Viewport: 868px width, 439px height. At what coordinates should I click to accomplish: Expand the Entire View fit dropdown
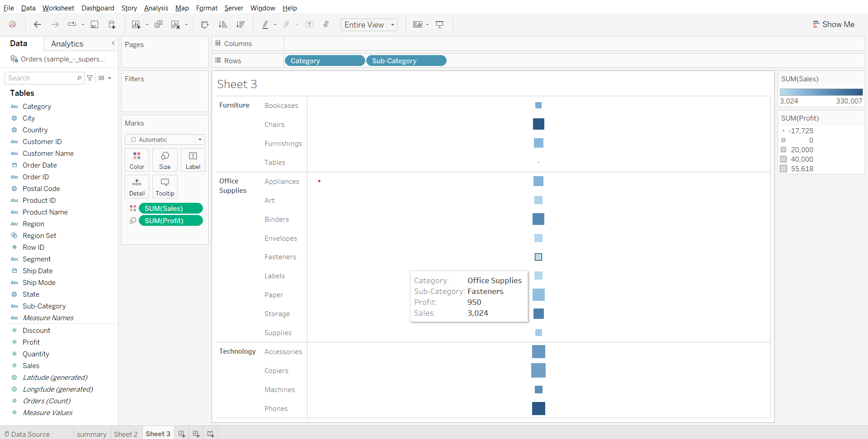[x=392, y=25]
